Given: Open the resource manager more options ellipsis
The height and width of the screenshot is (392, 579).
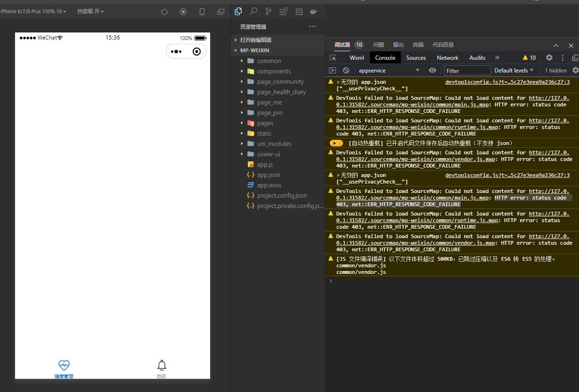Looking at the screenshot, I should tap(312, 27).
